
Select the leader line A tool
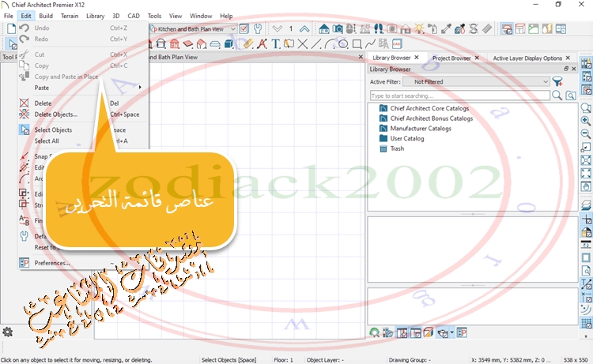click(x=262, y=43)
